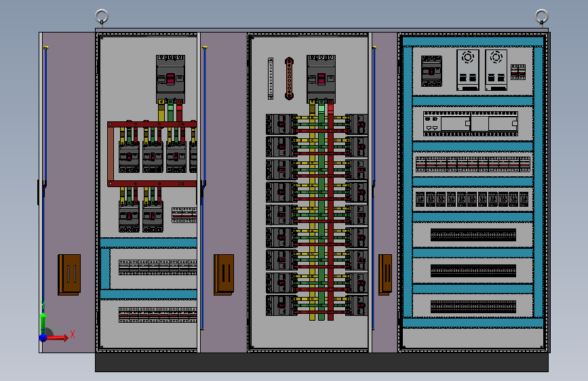Viewport: 588px width, 381px height.
Task: Select the left lifting eye bolt on the cabinet top
Action: [102, 17]
